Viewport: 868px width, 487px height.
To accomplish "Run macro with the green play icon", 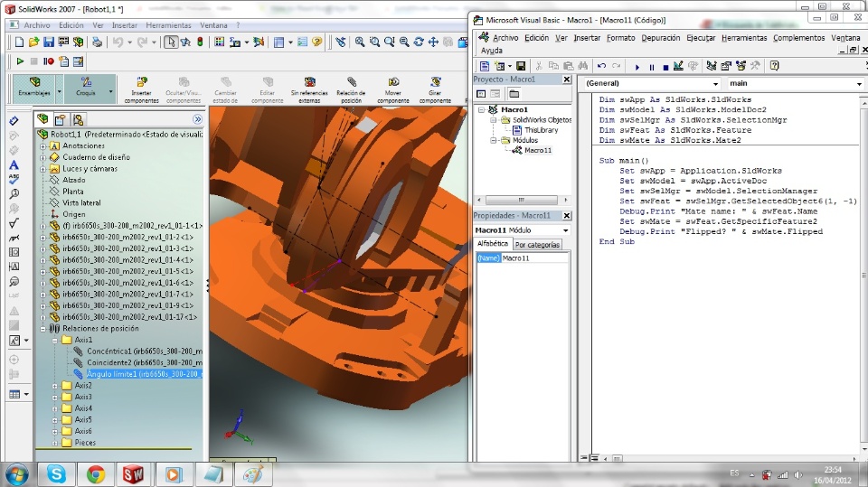I will point(21,61).
